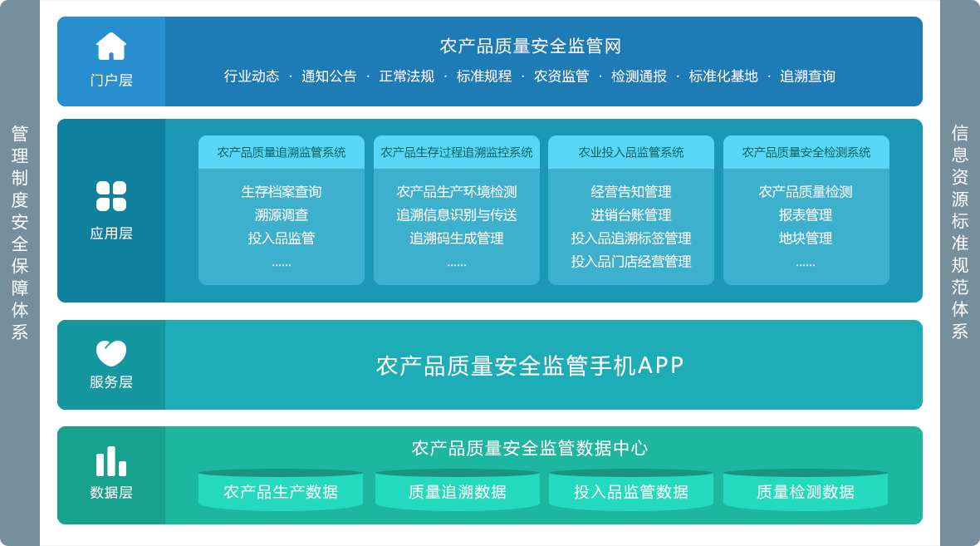Select the 农产品质量安全检测系统 card header
The height and width of the screenshot is (546, 980).
click(806, 152)
